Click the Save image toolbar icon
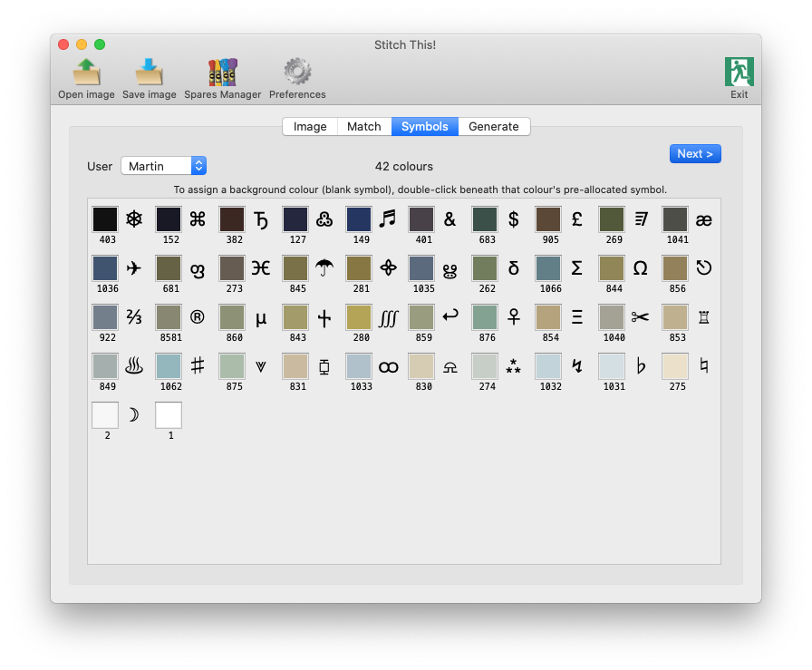This screenshot has width=812, height=670. click(x=149, y=73)
